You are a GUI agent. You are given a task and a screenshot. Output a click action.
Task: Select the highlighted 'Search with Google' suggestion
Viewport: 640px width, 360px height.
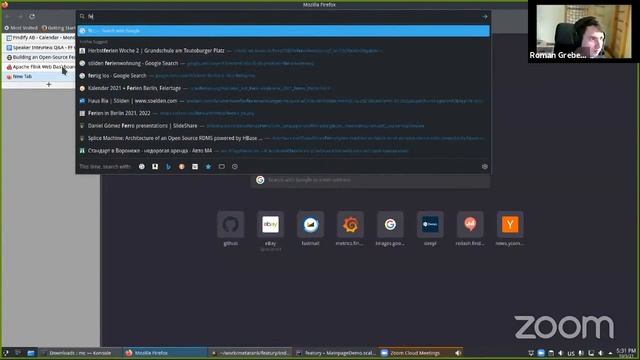[x=283, y=31]
